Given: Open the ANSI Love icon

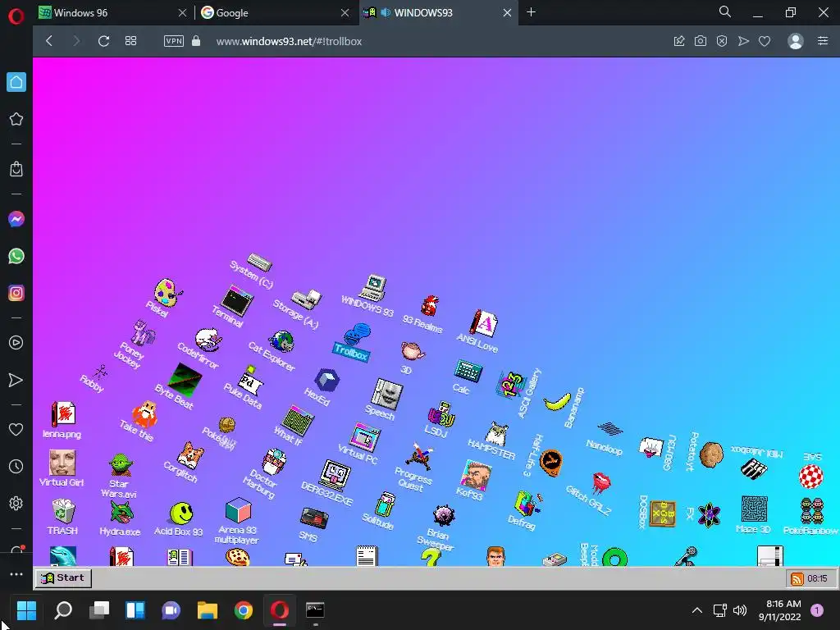Looking at the screenshot, I should point(484,324).
